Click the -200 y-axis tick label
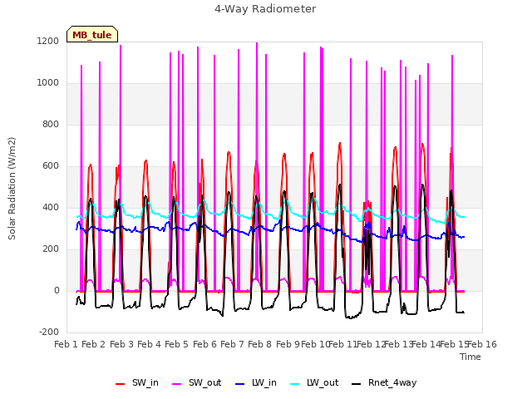The height and width of the screenshot is (399, 532). 49,332
